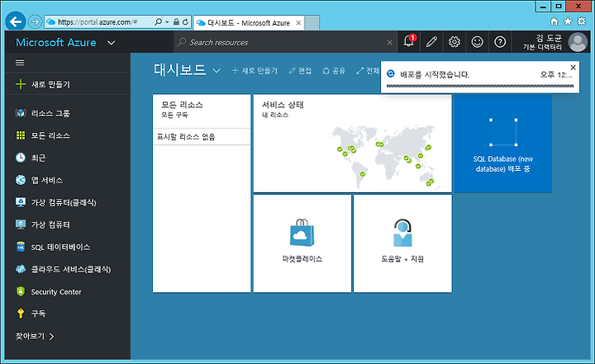
Task: Click the smiley feedback icon
Action: click(477, 42)
